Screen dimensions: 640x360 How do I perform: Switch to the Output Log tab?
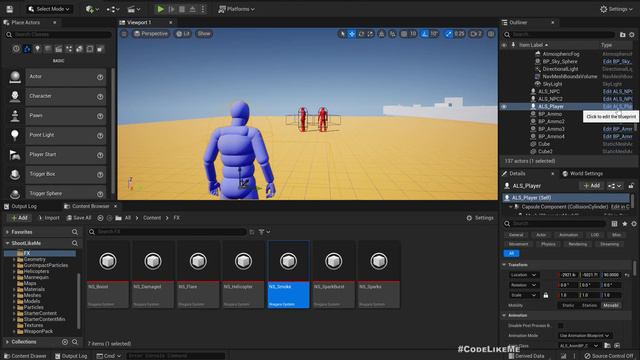[20, 206]
